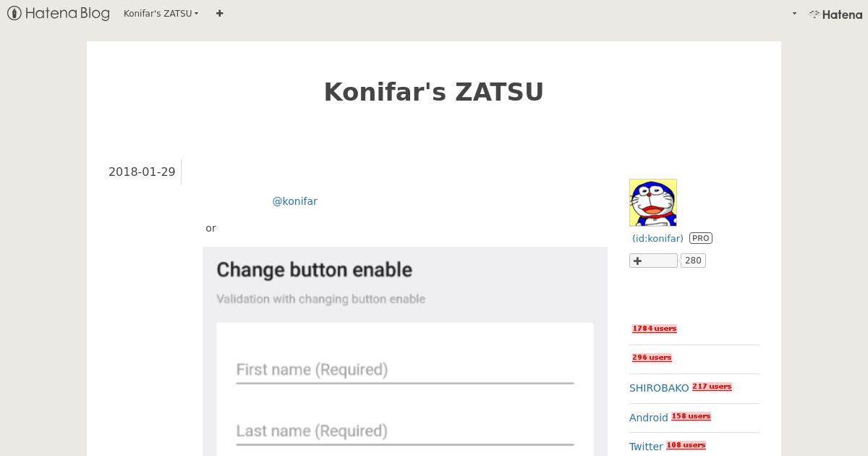
Task: Open the Hatena logo link
Action: point(835,14)
